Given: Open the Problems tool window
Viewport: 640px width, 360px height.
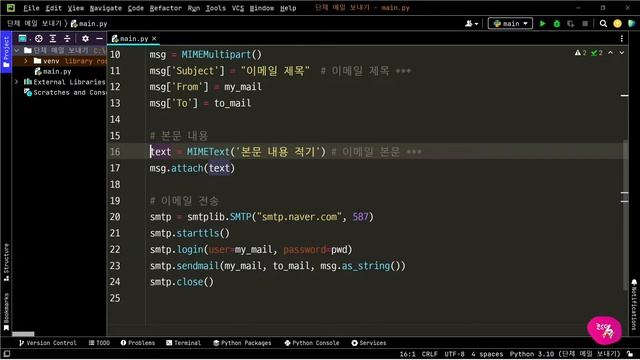Looking at the screenshot, I should (x=138, y=343).
